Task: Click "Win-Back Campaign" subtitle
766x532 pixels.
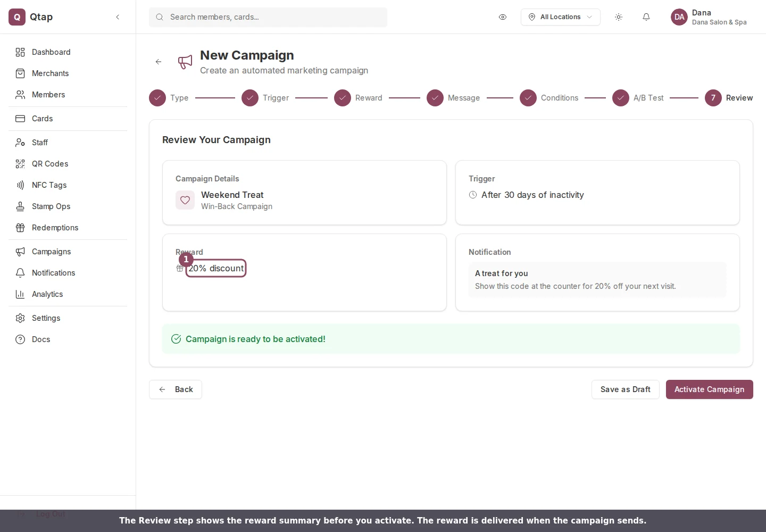Action: click(x=237, y=206)
